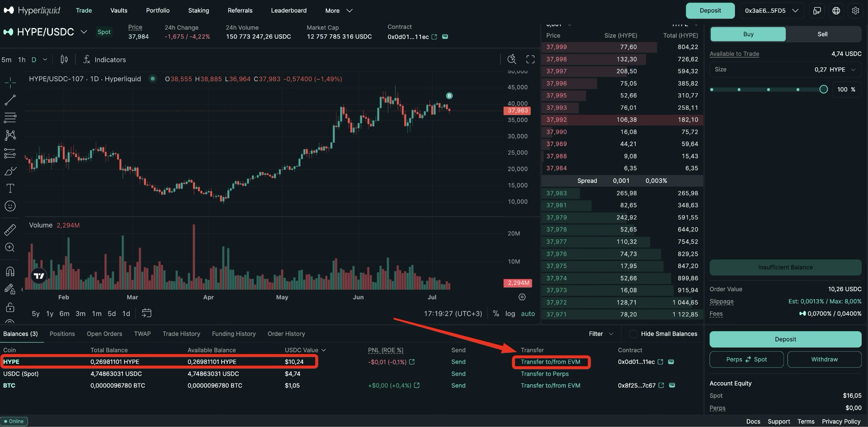Enable Hide Small Balances checkbox
The image size is (868, 427).
click(x=633, y=334)
